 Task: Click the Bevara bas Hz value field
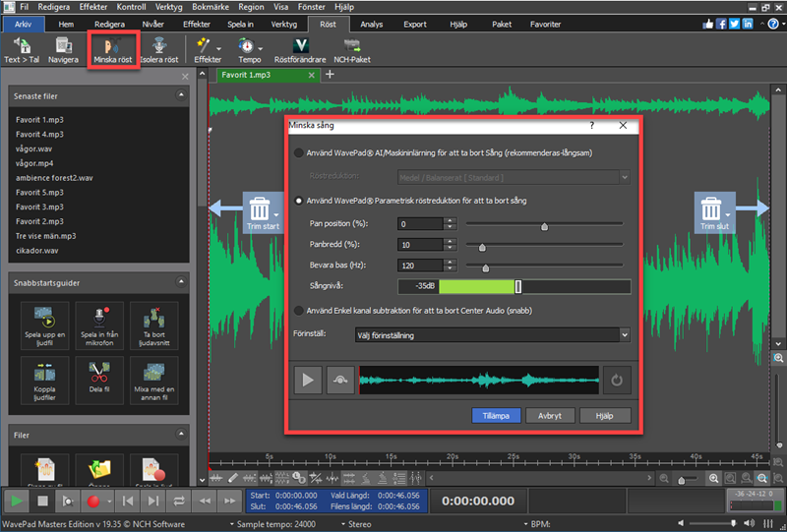tap(420, 266)
